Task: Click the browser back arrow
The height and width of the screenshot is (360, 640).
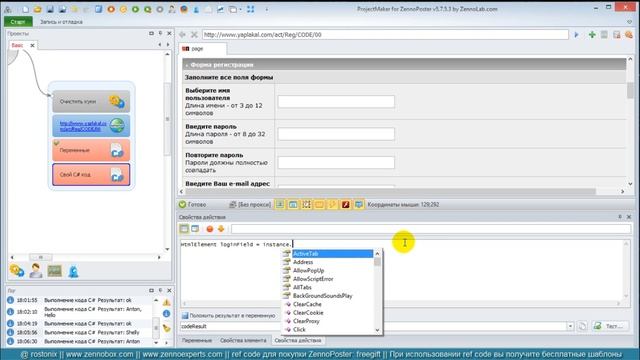Action: click(182, 35)
